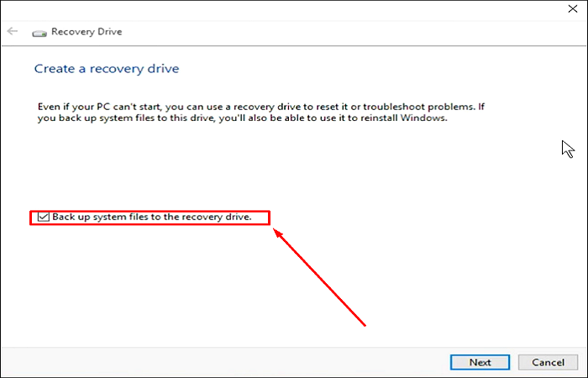The height and width of the screenshot is (378, 588).
Task: Click the mouse pointer graphic at right
Action: (568, 149)
